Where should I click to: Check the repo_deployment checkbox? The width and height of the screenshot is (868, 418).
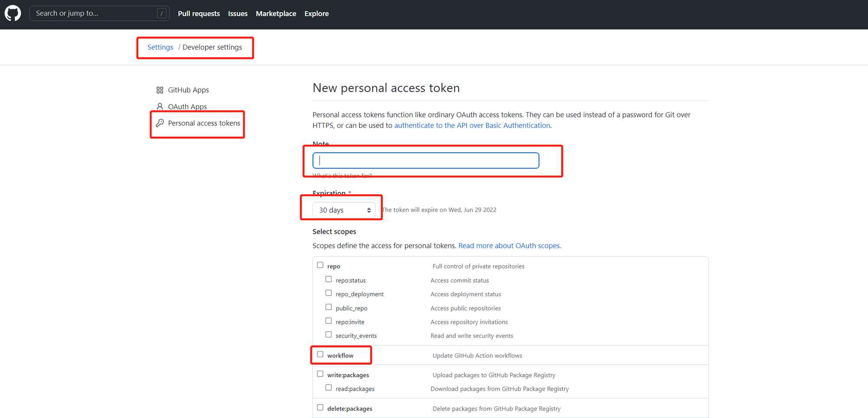coord(329,293)
